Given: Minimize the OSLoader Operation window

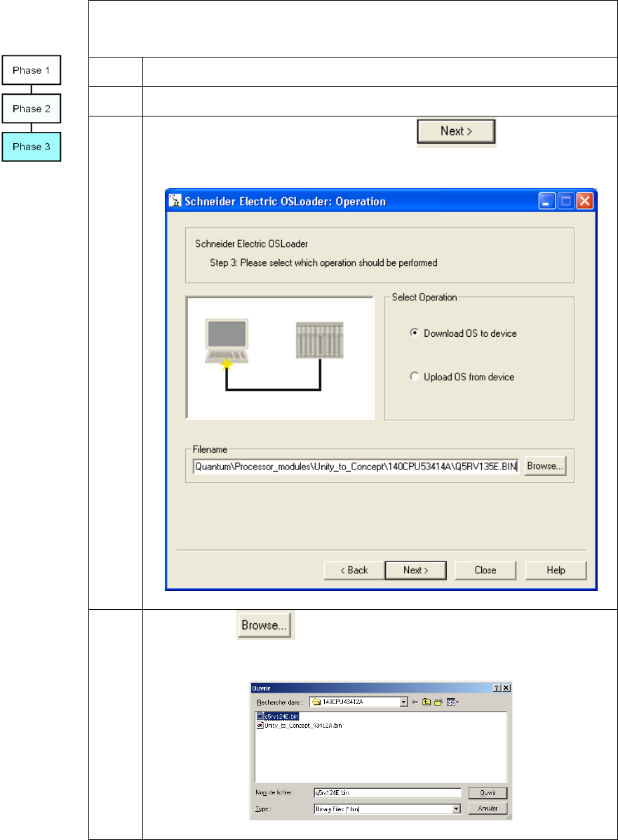Looking at the screenshot, I should click(x=546, y=201).
